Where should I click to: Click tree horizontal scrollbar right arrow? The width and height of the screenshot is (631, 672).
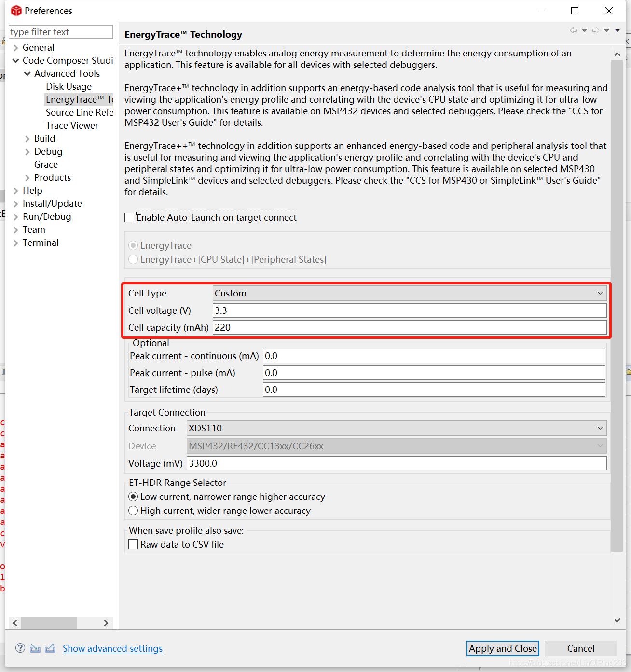click(106, 623)
